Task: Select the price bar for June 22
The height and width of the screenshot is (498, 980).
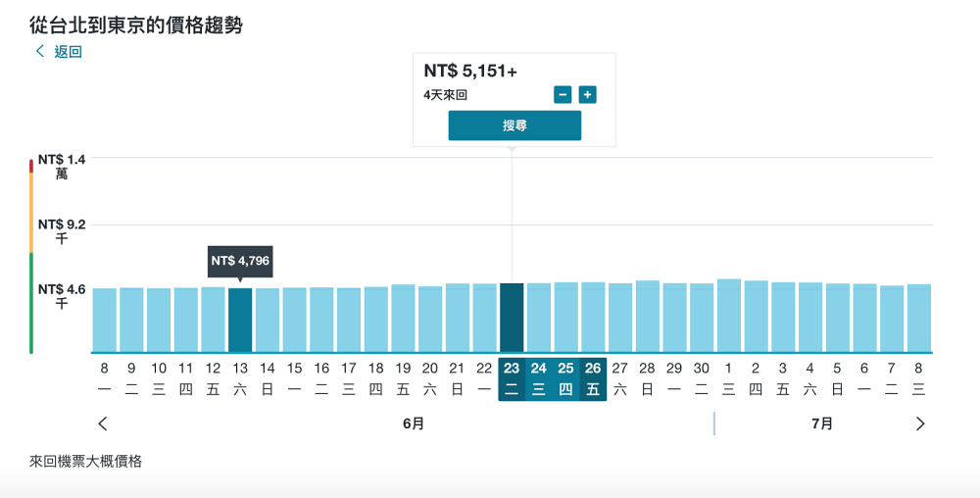Action: pos(484,318)
